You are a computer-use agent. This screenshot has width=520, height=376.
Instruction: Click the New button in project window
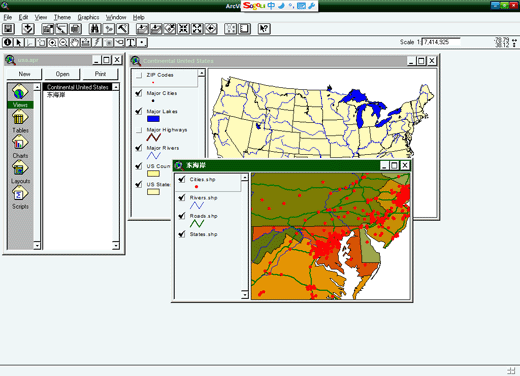point(24,74)
